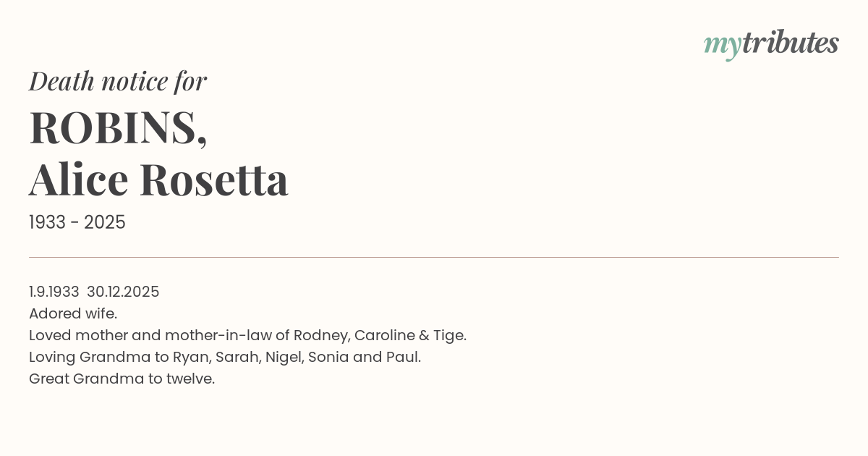Click the name Sonia
This screenshot has height=456, width=868.
click(328, 357)
